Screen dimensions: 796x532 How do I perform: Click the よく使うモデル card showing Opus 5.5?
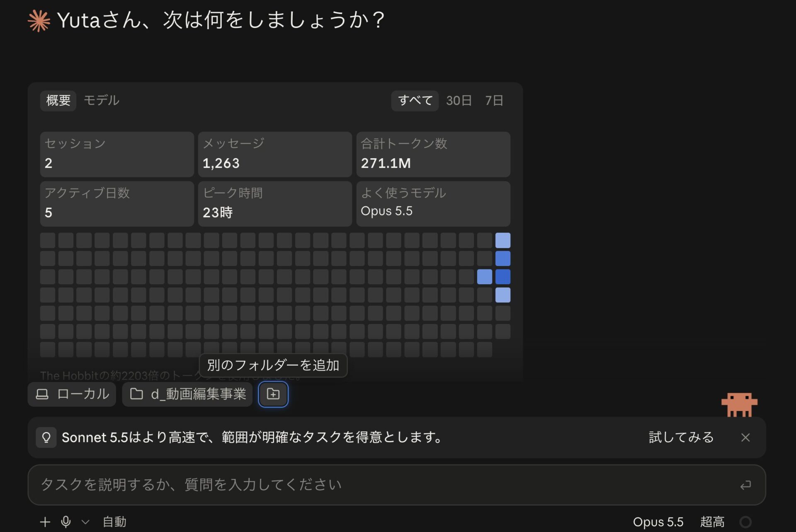point(433,204)
